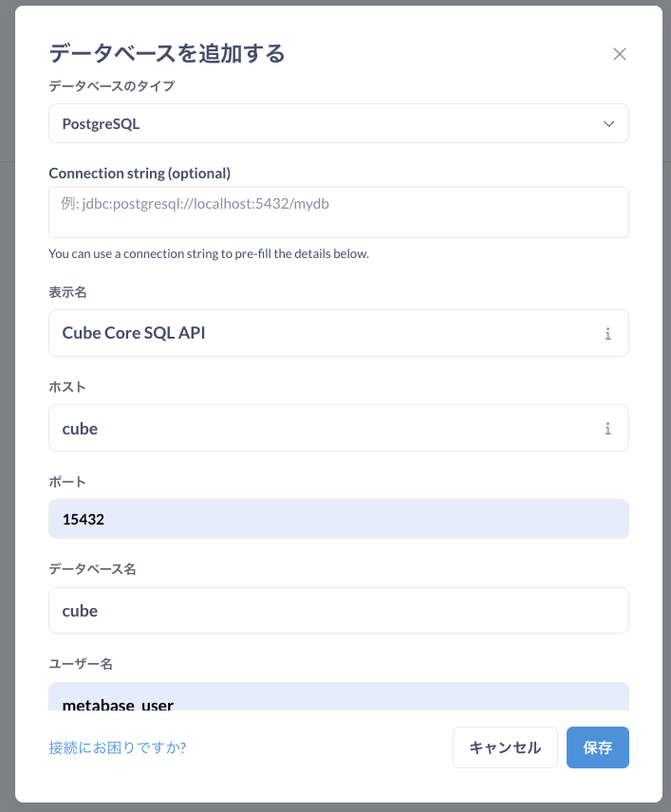Click the キャンセル button
Viewport: 671px width, 812px height.
point(505,747)
